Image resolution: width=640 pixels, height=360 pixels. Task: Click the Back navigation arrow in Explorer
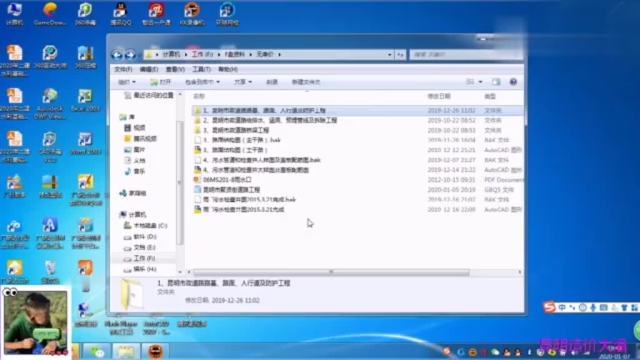click(x=117, y=54)
